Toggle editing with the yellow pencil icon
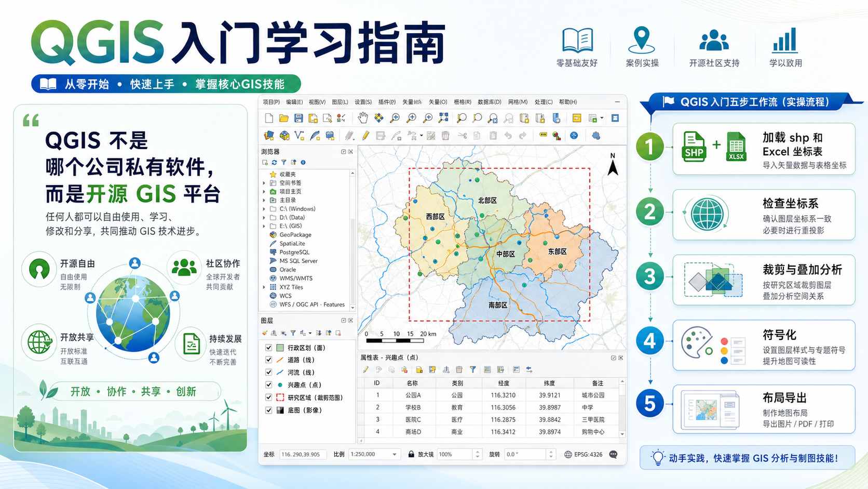Image resolution: width=868 pixels, height=489 pixels. [x=365, y=136]
